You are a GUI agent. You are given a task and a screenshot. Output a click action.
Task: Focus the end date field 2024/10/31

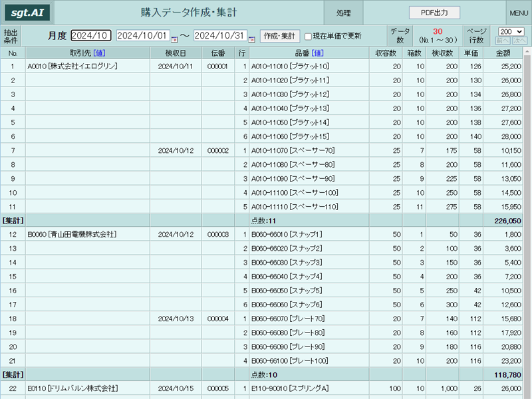(220, 35)
